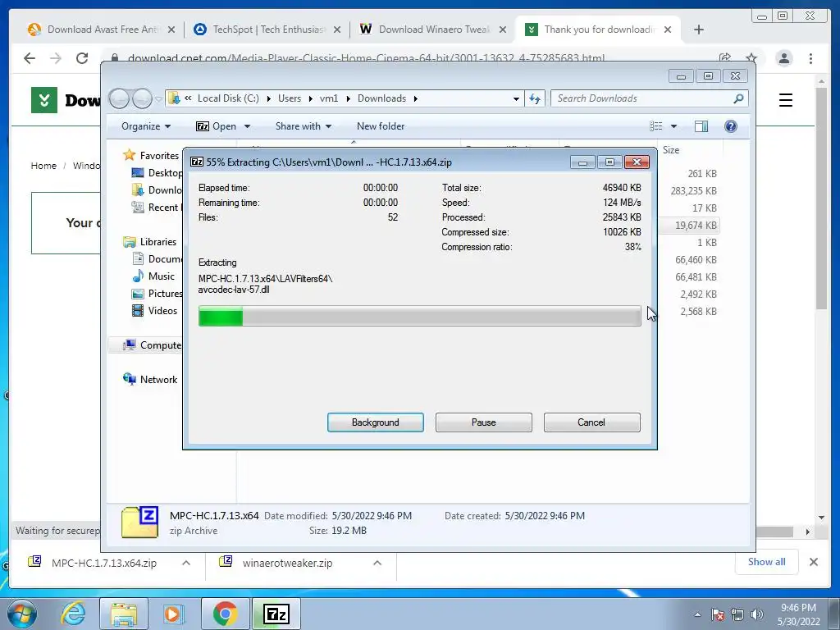The width and height of the screenshot is (840, 630).
Task: Open the view options dropdown arrow
Action: [x=674, y=126]
